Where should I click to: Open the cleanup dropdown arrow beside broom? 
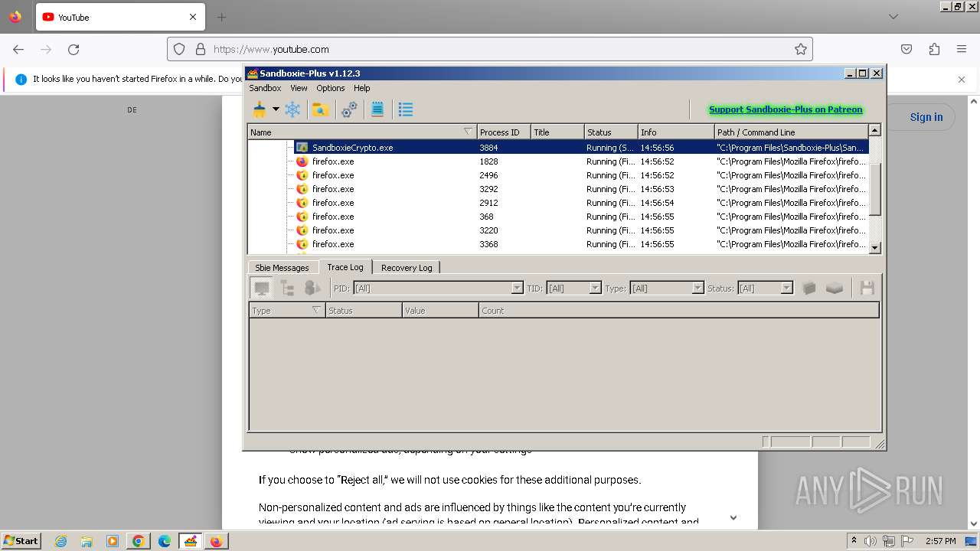(x=276, y=109)
